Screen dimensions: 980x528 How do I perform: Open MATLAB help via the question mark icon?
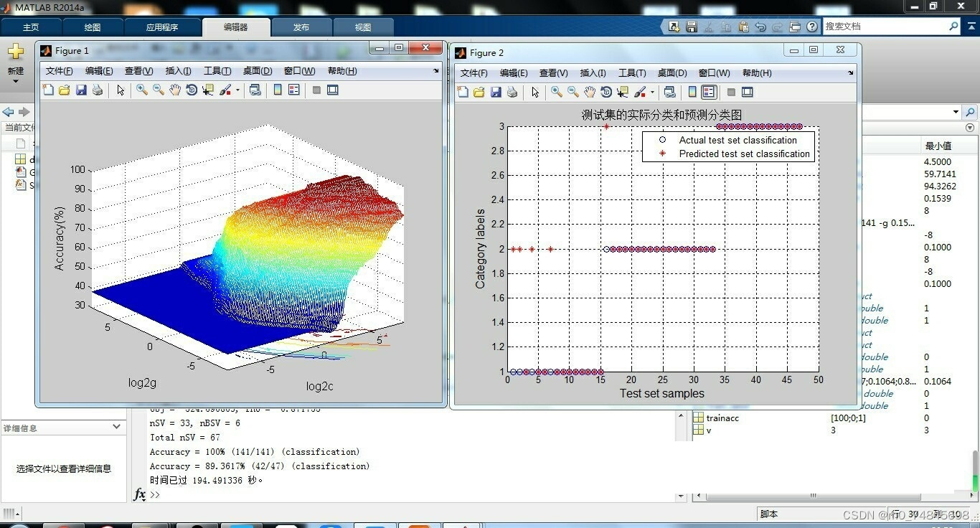pos(811,26)
